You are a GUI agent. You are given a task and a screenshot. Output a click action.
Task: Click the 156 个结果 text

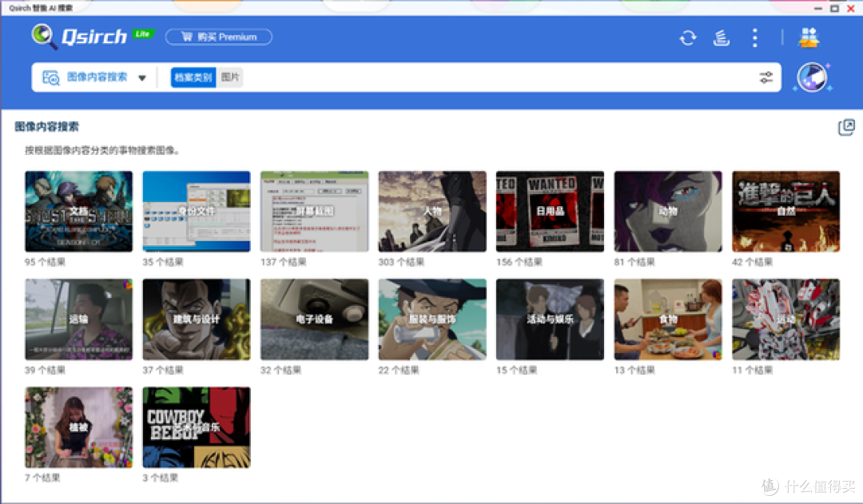pyautogui.click(x=519, y=263)
